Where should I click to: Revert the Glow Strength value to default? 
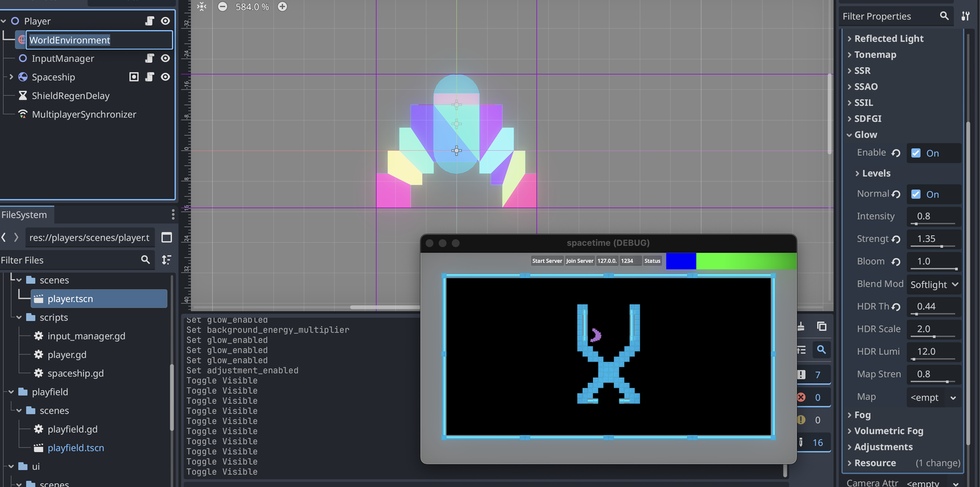(x=896, y=240)
